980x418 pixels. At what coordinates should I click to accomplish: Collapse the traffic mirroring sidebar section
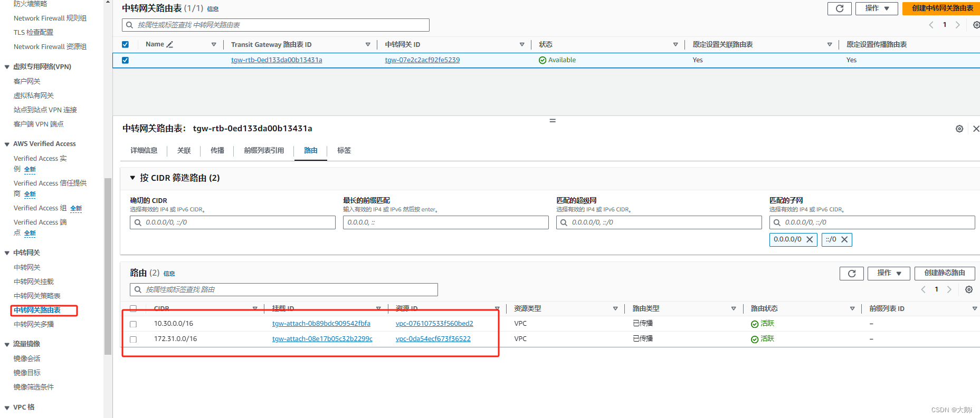click(7, 344)
